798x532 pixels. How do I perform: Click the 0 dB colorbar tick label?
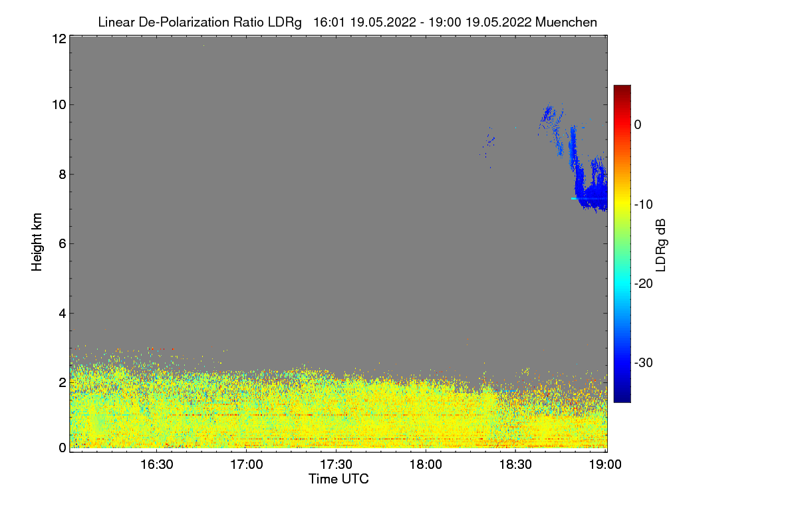click(x=638, y=125)
